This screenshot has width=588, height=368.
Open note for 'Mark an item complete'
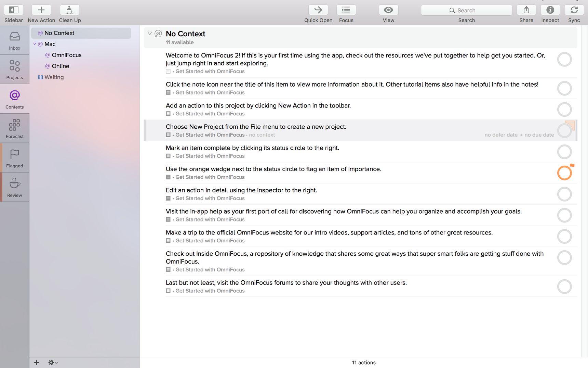[168, 156]
